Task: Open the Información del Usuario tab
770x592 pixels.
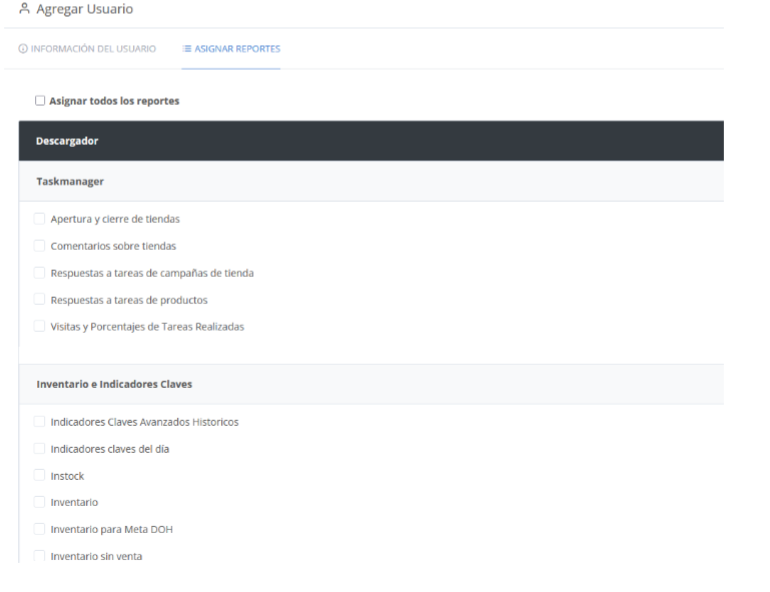Action: (87, 49)
